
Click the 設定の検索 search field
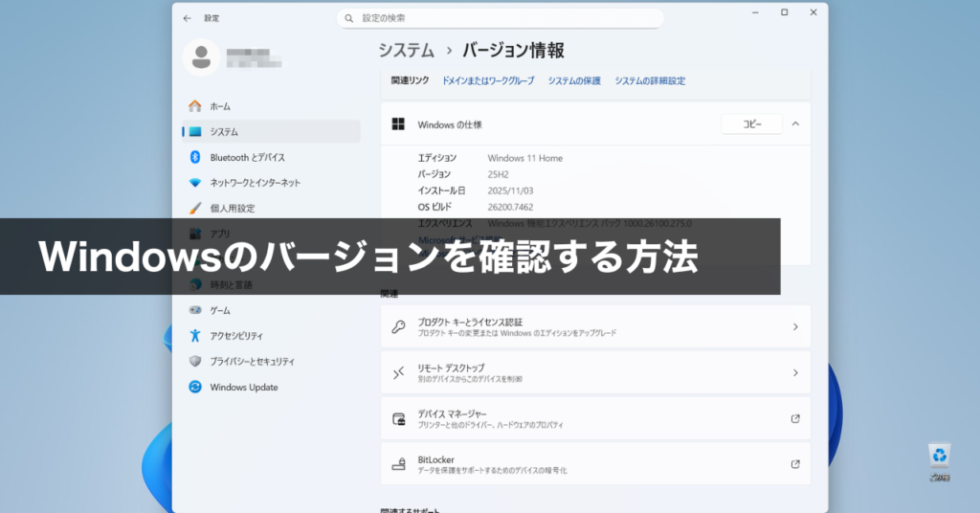(x=500, y=18)
